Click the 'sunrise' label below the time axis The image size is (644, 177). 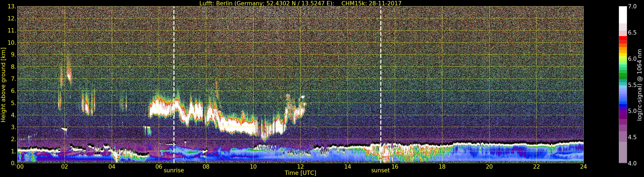174,171
